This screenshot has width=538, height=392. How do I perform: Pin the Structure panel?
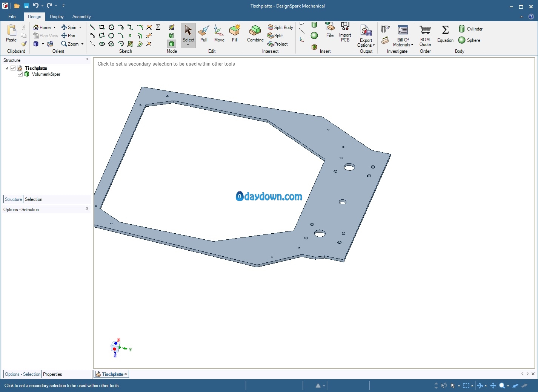[x=87, y=60]
